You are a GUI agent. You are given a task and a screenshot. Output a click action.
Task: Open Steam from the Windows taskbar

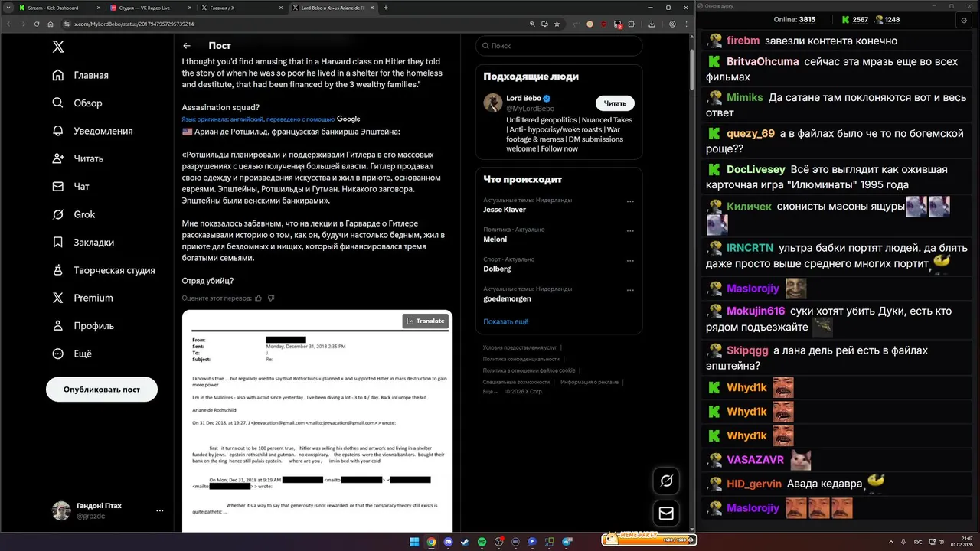(x=465, y=542)
